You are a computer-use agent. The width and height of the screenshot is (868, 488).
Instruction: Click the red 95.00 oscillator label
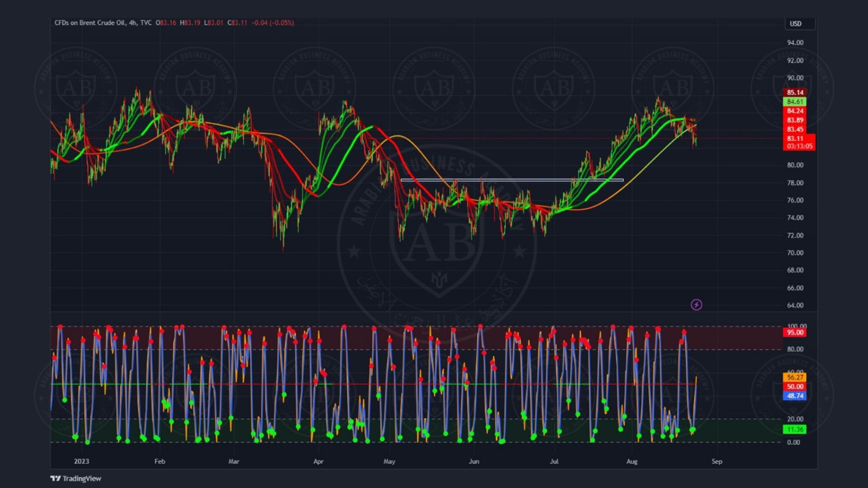795,332
